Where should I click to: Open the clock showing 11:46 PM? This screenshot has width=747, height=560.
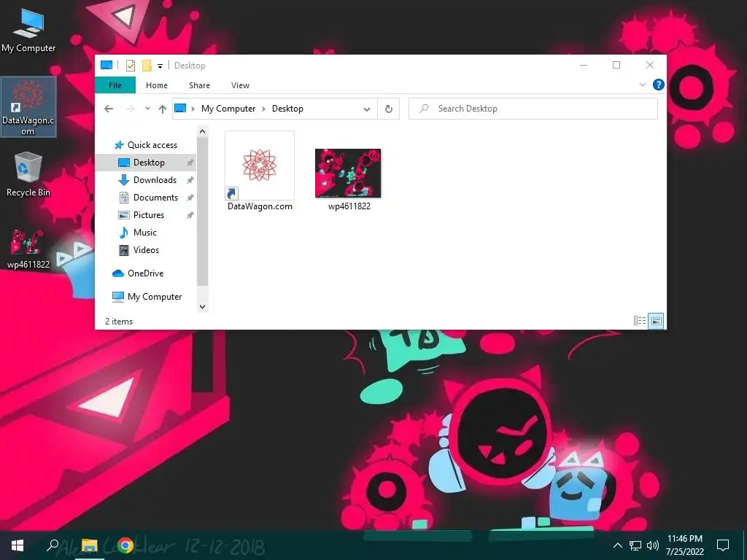click(x=684, y=545)
